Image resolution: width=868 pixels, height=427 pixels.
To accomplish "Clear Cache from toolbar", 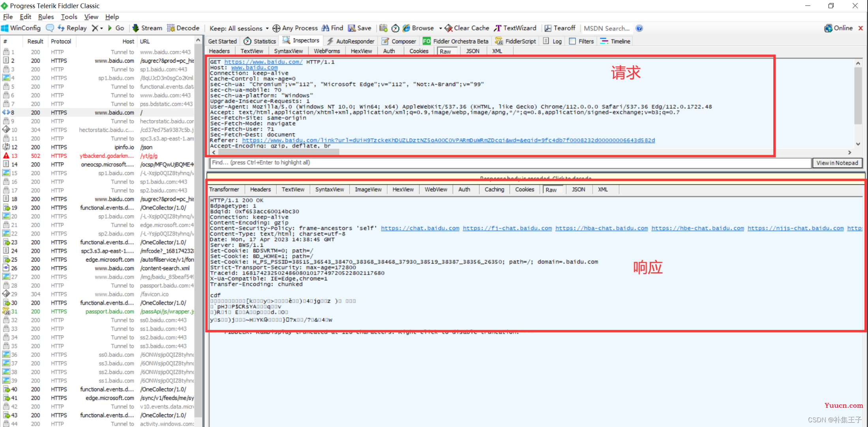I will tap(467, 28).
